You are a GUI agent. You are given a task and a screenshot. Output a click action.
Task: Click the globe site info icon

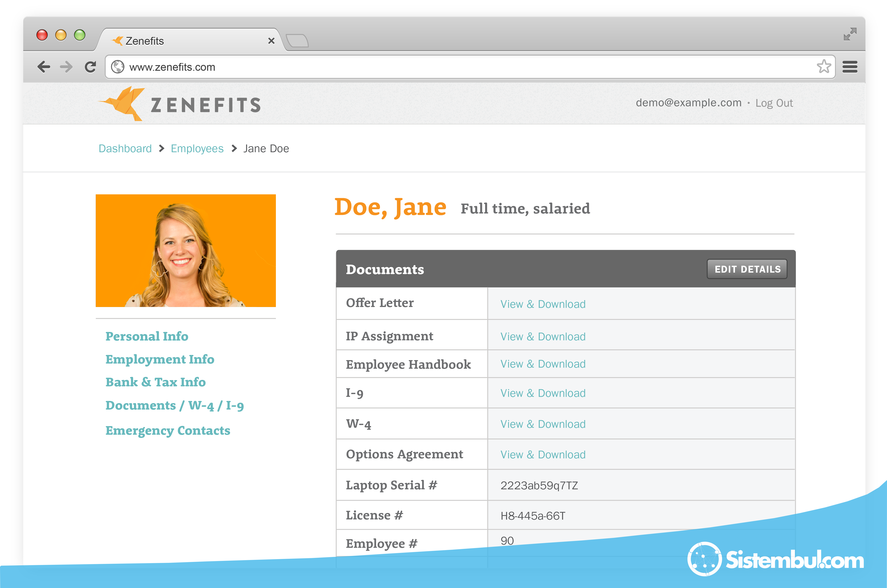click(x=118, y=67)
